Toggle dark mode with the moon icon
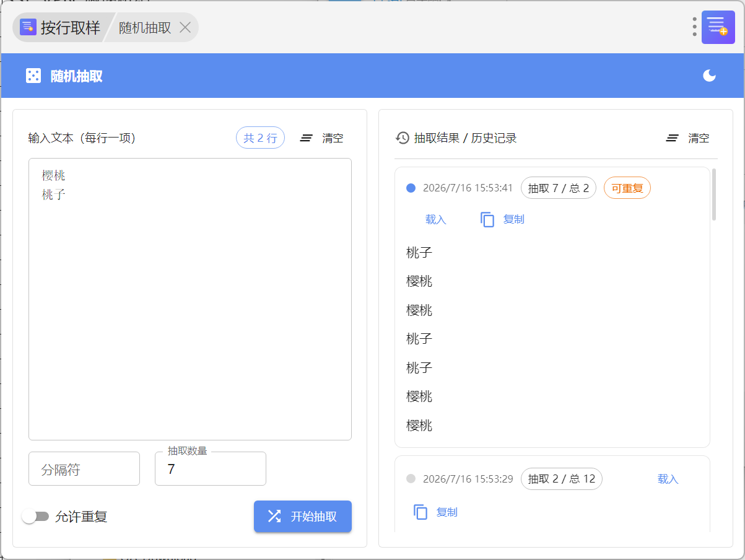The height and width of the screenshot is (560, 745). click(709, 76)
